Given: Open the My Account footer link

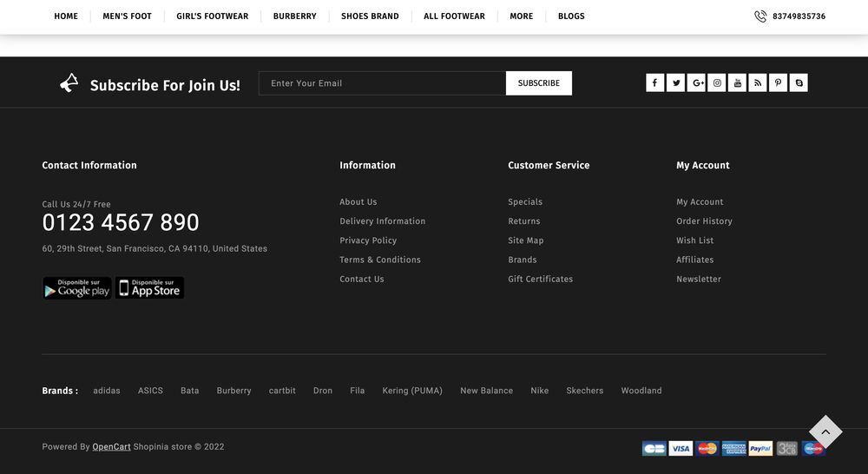Looking at the screenshot, I should (x=700, y=202).
